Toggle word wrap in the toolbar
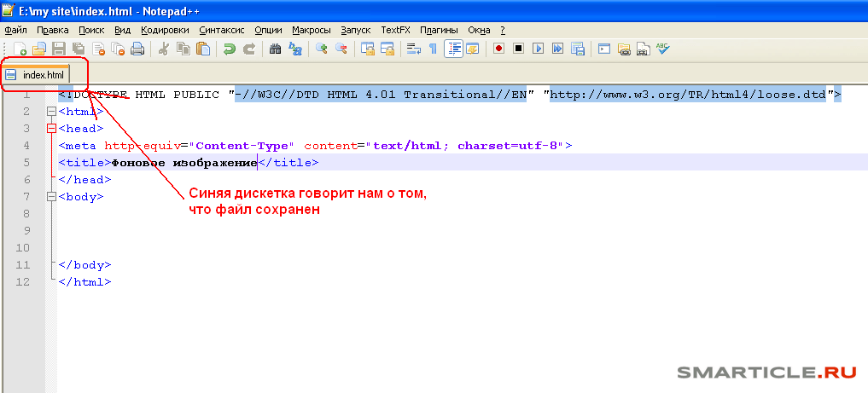Screen dimensions: 868x393 (x=414, y=49)
